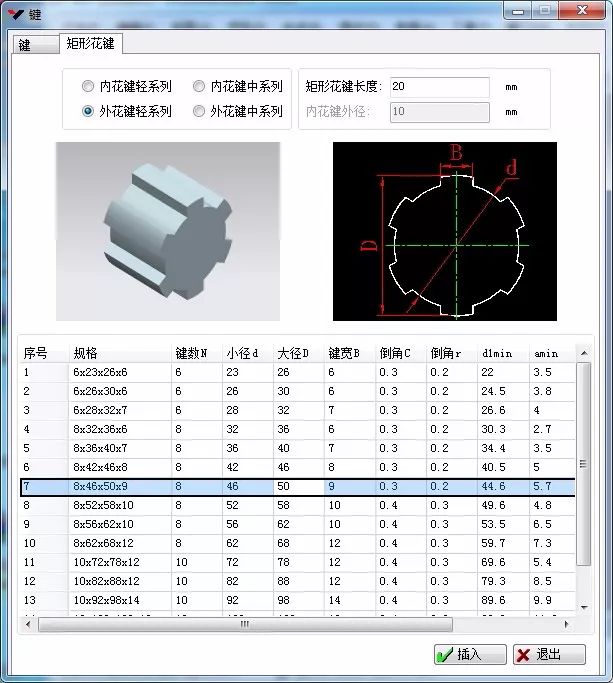Select row with spec 8x62x68x12
Screen dimensions: 613x683
(x=298, y=544)
